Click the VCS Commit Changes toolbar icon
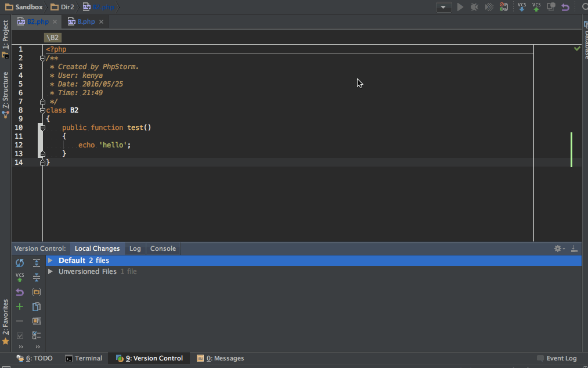The height and width of the screenshot is (368, 588). coord(536,7)
